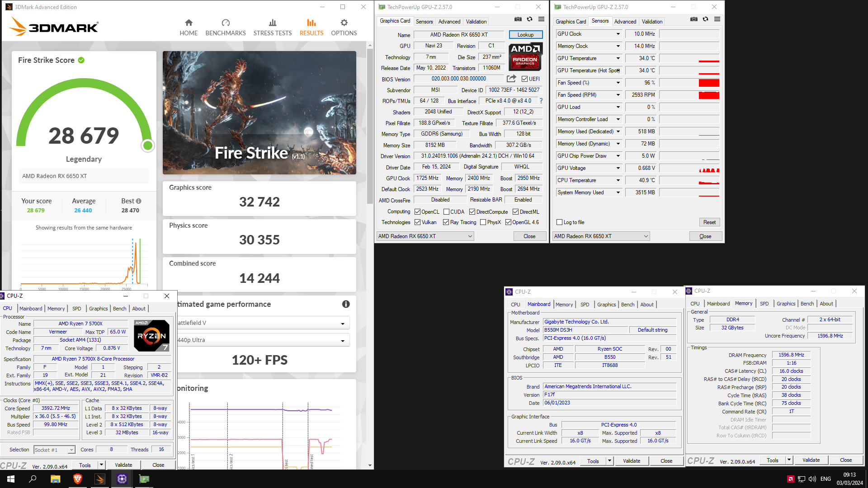This screenshot has height=488, width=868.
Task: Toggle the Vulkan checkbox
Action: (417, 222)
